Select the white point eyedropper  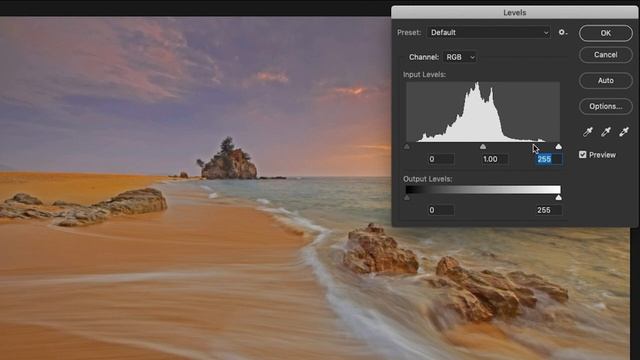tap(624, 131)
